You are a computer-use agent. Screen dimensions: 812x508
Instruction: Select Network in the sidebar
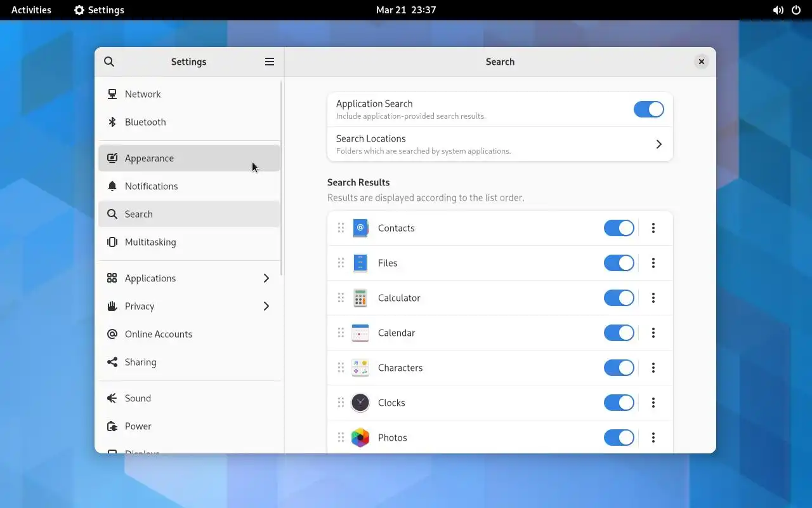189,94
